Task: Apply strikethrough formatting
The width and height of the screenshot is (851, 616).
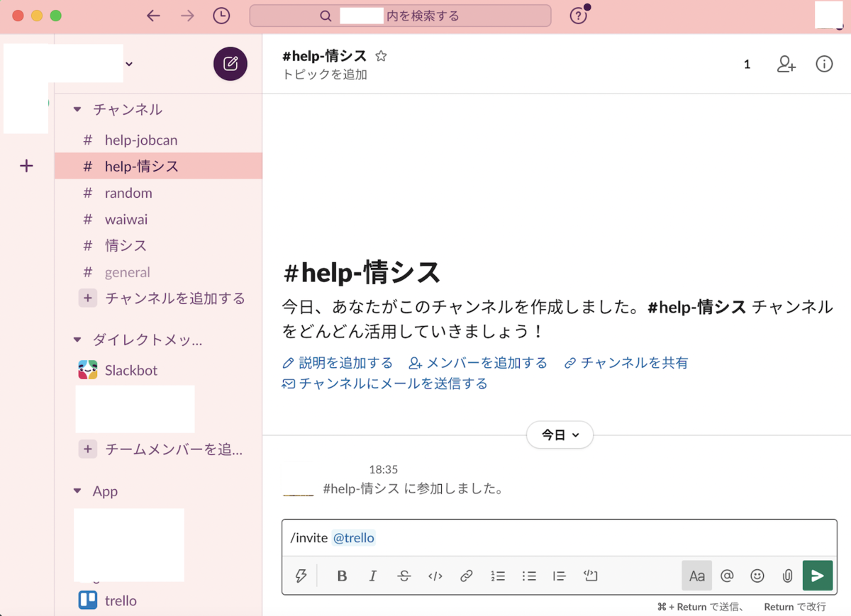Action: click(x=404, y=576)
